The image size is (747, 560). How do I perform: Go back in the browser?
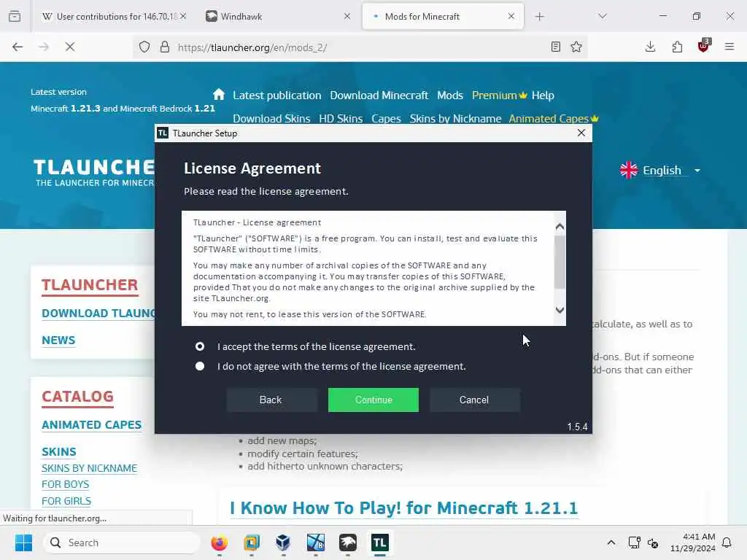[18, 47]
